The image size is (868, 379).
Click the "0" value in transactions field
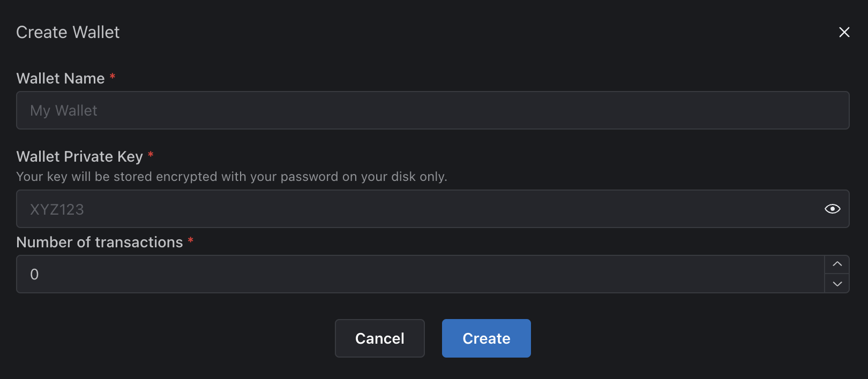pyautogui.click(x=34, y=275)
